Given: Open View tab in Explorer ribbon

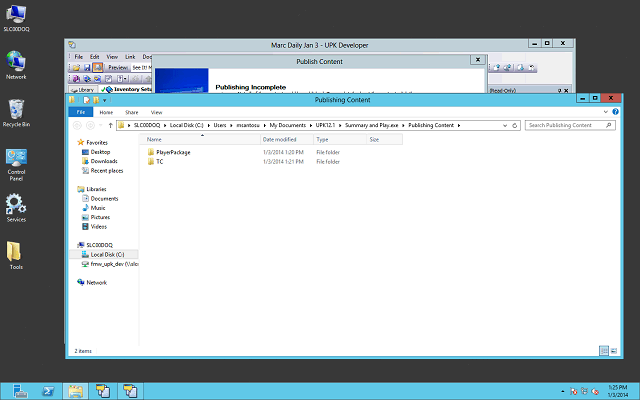Looking at the screenshot, I should pos(156,112).
